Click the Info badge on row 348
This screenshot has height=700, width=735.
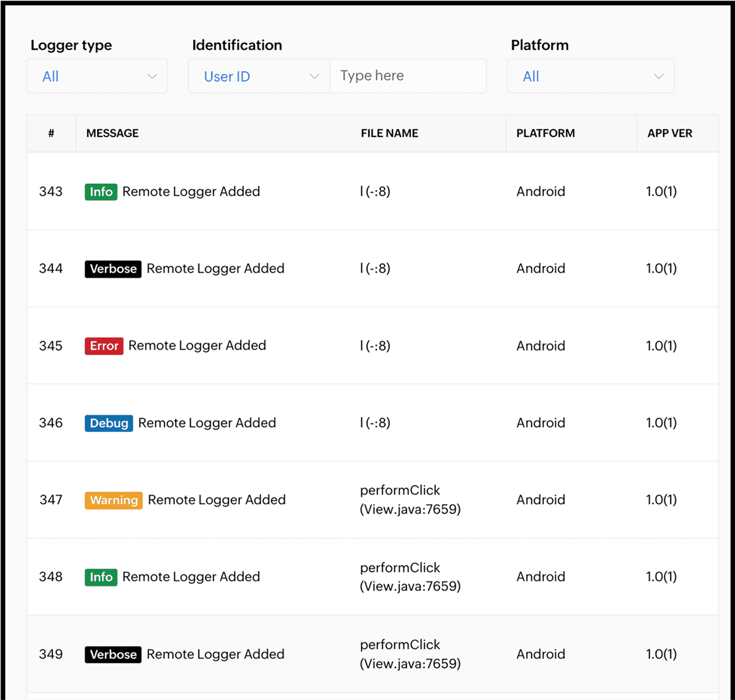(x=101, y=577)
